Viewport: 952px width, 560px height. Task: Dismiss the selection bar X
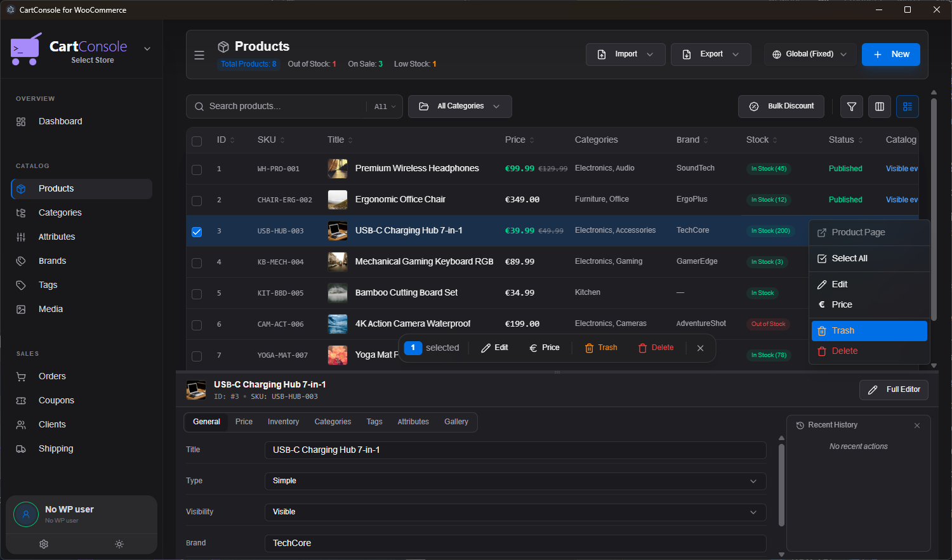click(x=701, y=348)
